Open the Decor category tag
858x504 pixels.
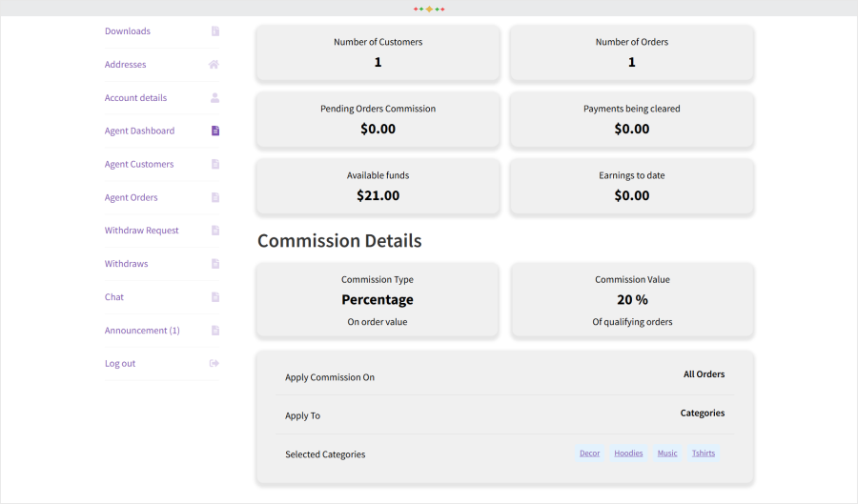pyautogui.click(x=589, y=454)
